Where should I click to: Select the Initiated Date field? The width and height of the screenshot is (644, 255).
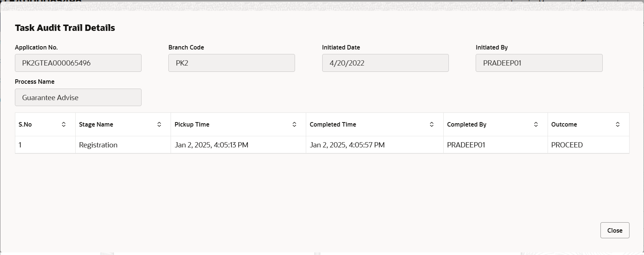(x=386, y=63)
